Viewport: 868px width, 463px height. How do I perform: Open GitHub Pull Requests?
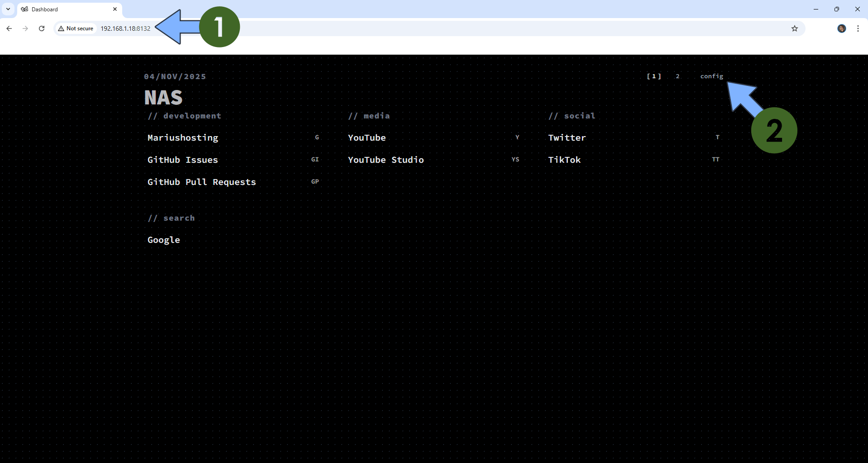201,182
